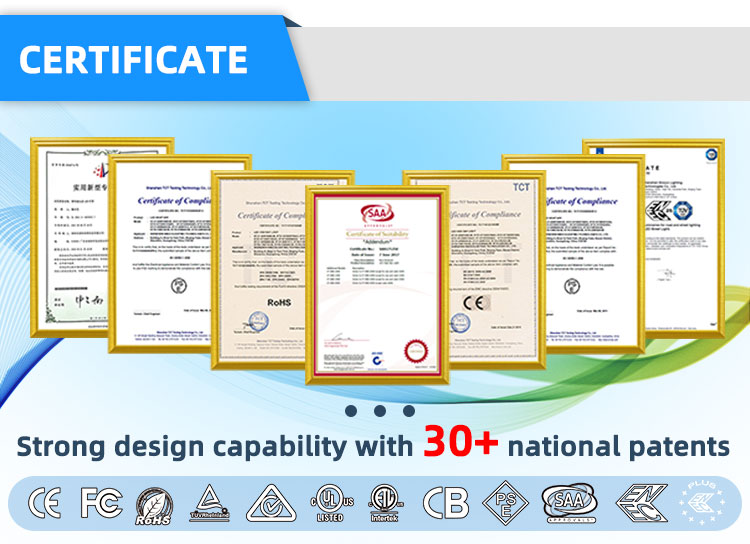Choose the ETL Intertek icon

tap(386, 503)
